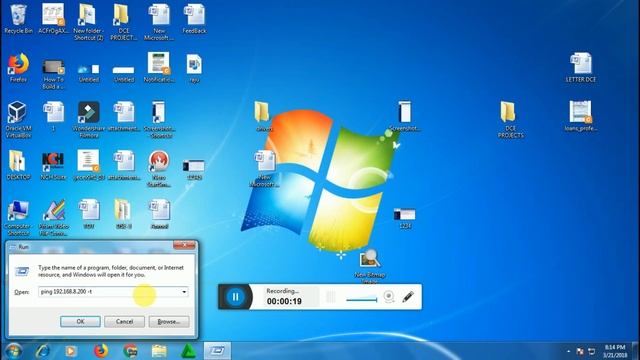This screenshot has height=360, width=640.
Task: Select the Wondershare Filmora shortcut
Action: tap(89, 120)
